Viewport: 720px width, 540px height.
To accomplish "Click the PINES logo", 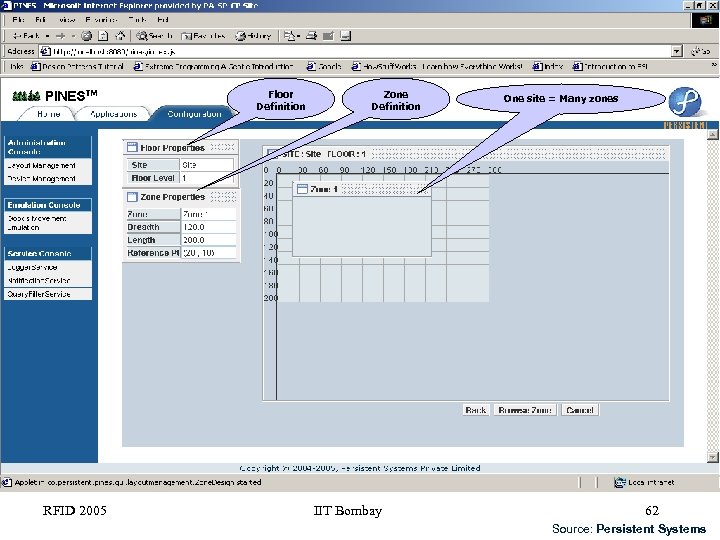I will [x=55, y=96].
